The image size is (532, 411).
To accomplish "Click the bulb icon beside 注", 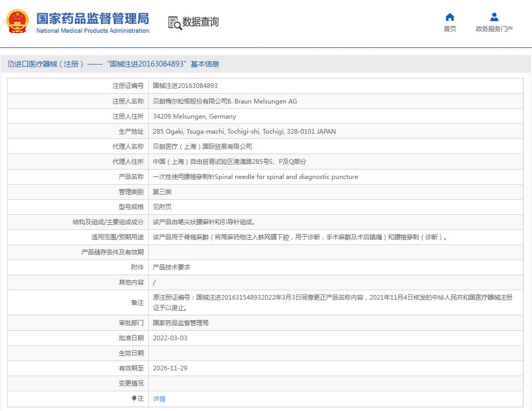I will point(134,398).
